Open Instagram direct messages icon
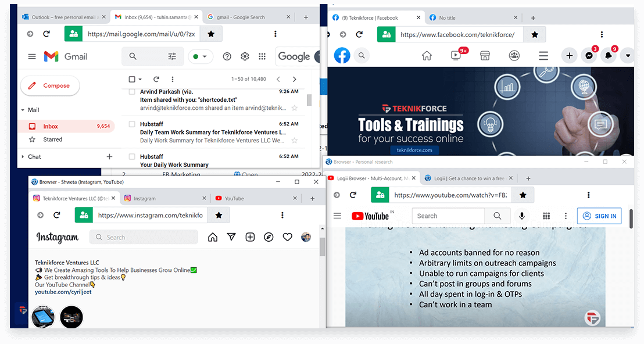 point(231,237)
